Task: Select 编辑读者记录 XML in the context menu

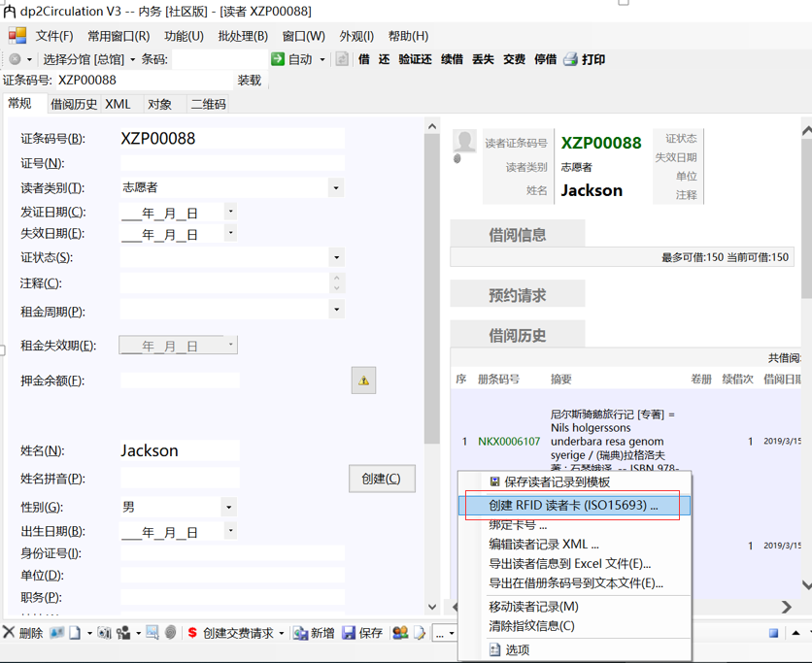Action: 574,544
